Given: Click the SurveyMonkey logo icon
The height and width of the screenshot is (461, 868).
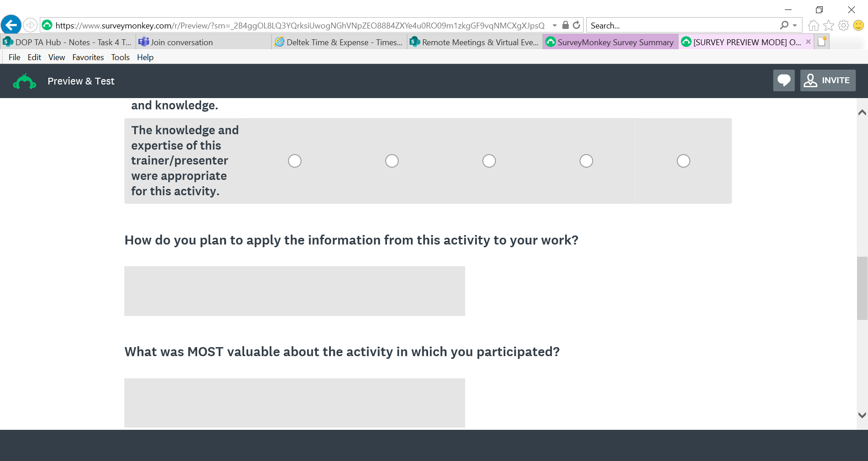Looking at the screenshot, I should 24,81.
